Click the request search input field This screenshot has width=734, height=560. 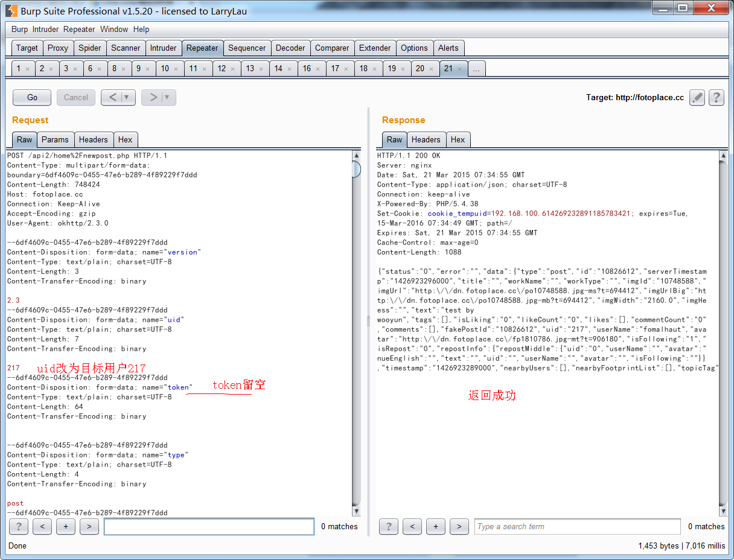[x=209, y=526]
